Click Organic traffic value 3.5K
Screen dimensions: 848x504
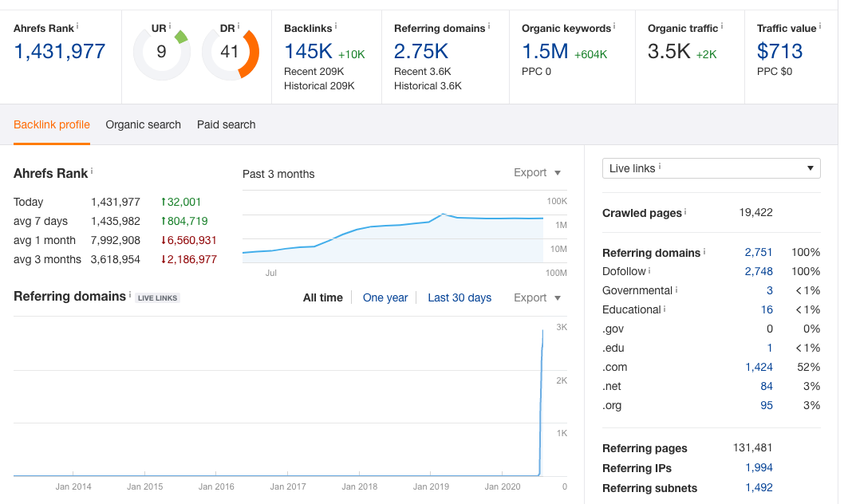click(669, 51)
